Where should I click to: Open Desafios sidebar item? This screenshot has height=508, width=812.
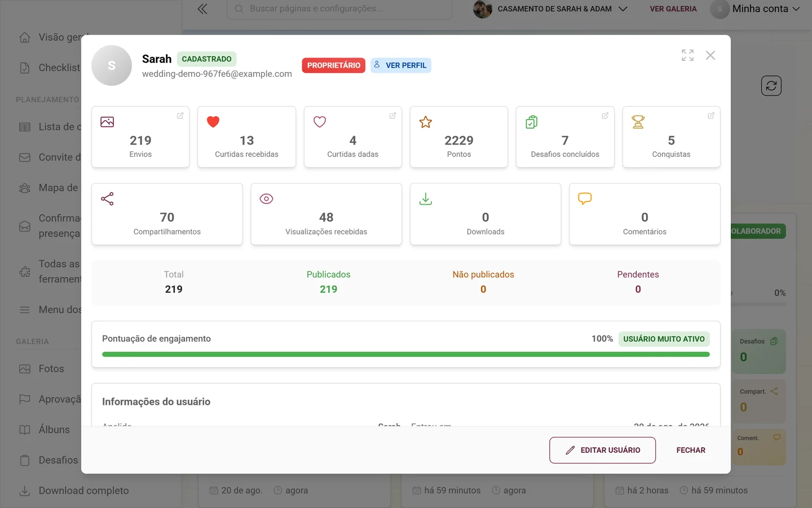50,460
